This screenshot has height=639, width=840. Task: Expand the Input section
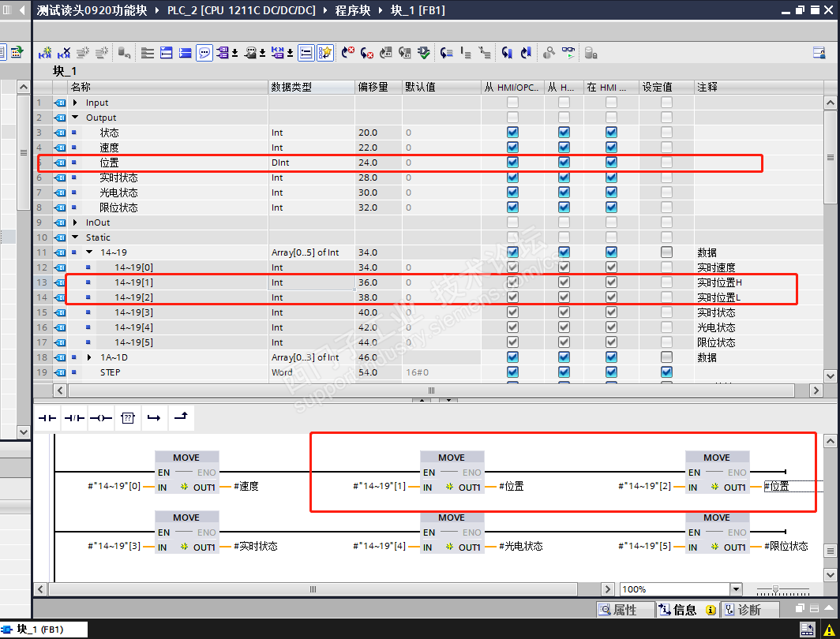[x=75, y=103]
